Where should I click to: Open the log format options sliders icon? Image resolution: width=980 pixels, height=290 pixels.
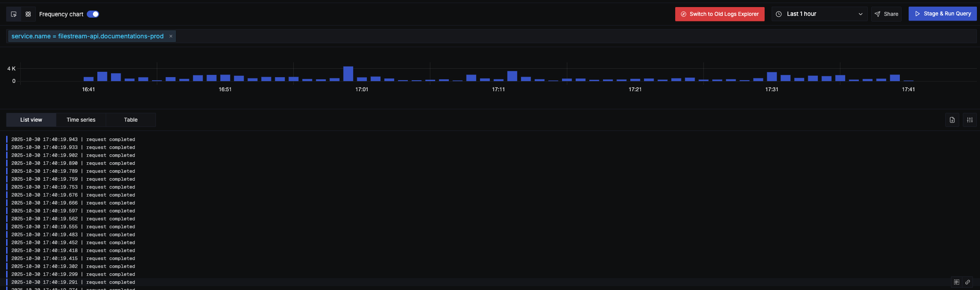970,120
